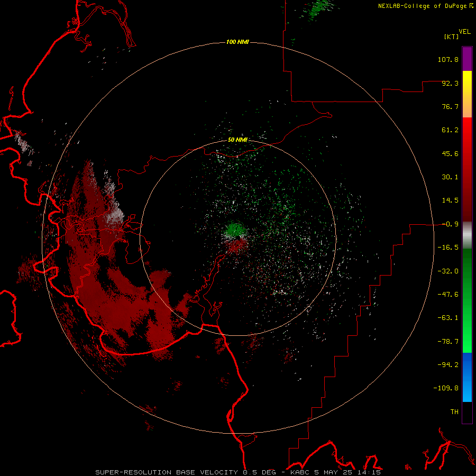476x476 pixels.
Task: Click the 92.3 velocity scale value
Action: click(x=450, y=83)
